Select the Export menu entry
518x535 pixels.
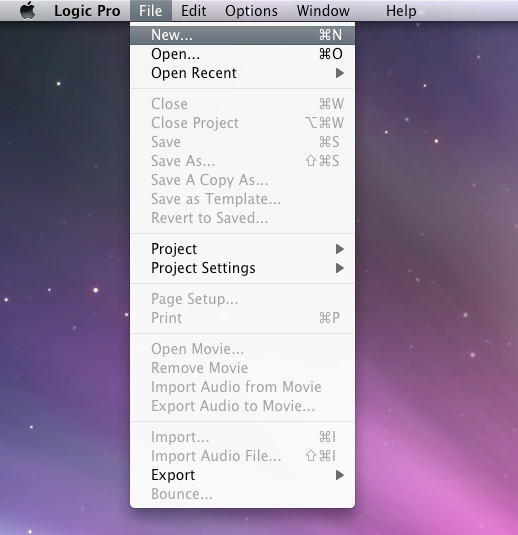click(242, 475)
